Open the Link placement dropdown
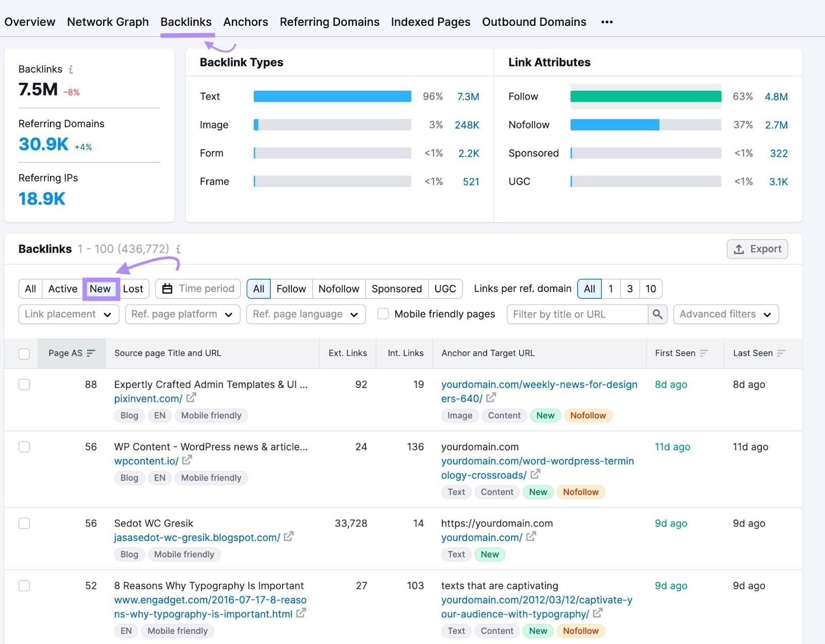 (x=68, y=314)
